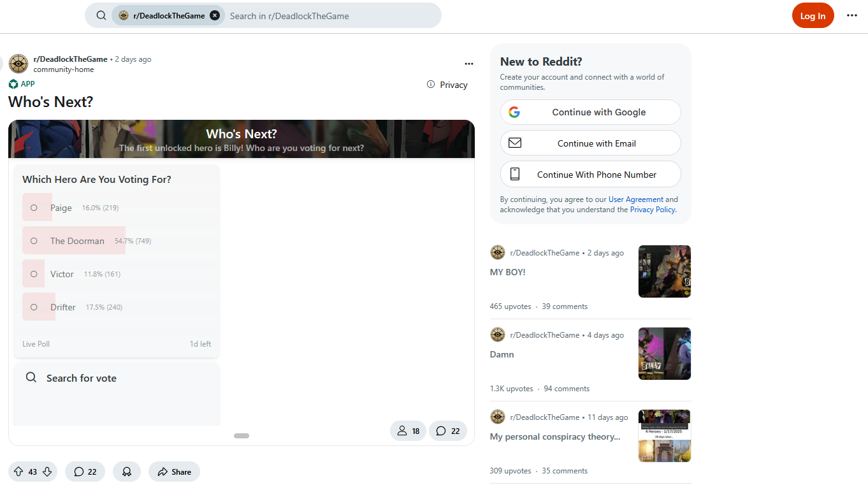The width and height of the screenshot is (868, 490).
Task: Open the 22 comments bubble in poll footer
Action: click(x=448, y=431)
